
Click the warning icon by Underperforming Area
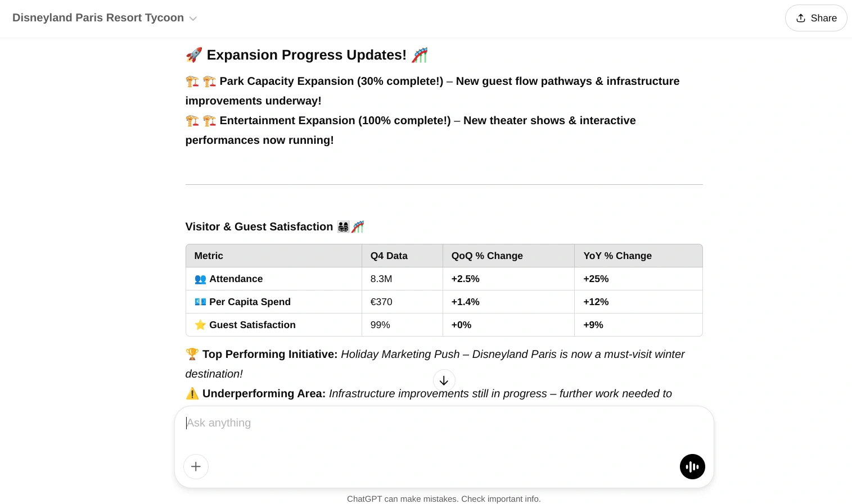pyautogui.click(x=192, y=393)
